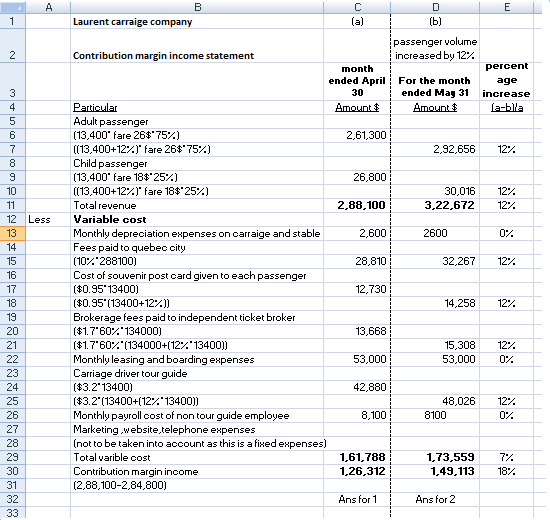Image resolution: width=550 pixels, height=520 pixels.
Task: Click the 'Adult passenger' cell
Action: (x=197, y=121)
